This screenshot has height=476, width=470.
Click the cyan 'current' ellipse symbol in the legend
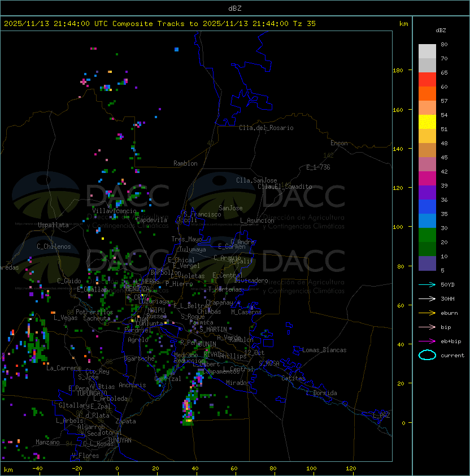pos(427,355)
